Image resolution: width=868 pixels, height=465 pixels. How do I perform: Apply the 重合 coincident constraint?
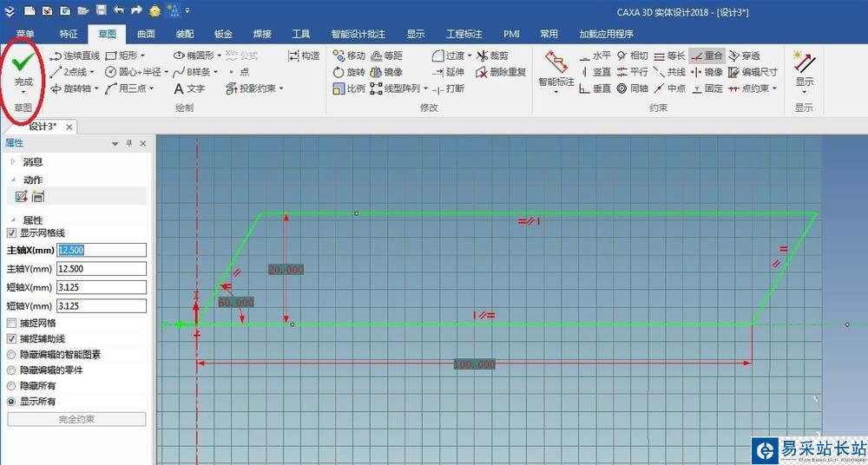(x=707, y=56)
